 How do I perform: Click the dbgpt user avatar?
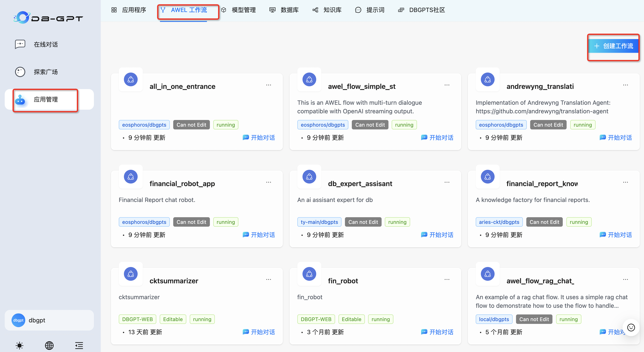point(18,320)
